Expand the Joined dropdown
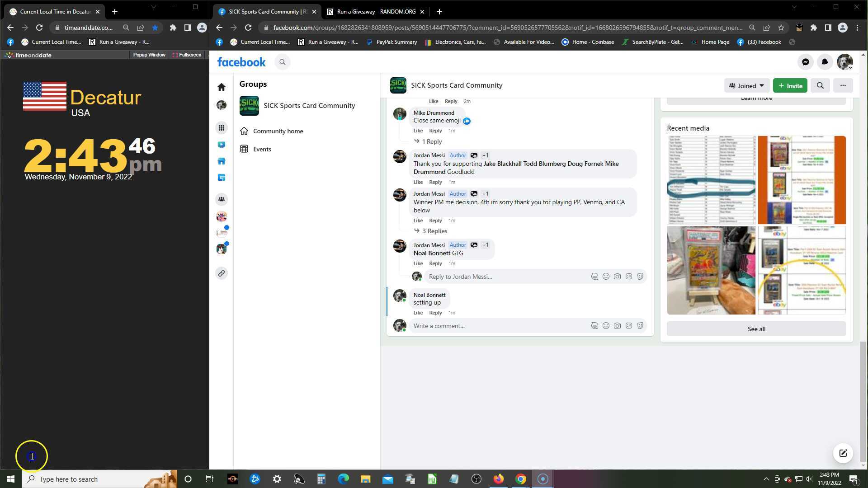The height and width of the screenshot is (488, 868). 746,85
